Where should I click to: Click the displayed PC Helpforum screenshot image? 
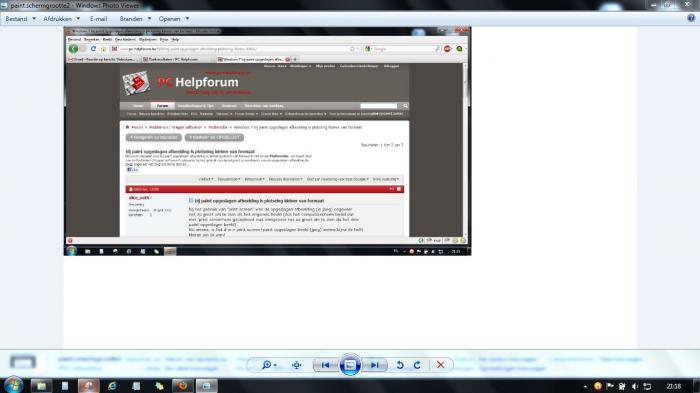(267, 141)
